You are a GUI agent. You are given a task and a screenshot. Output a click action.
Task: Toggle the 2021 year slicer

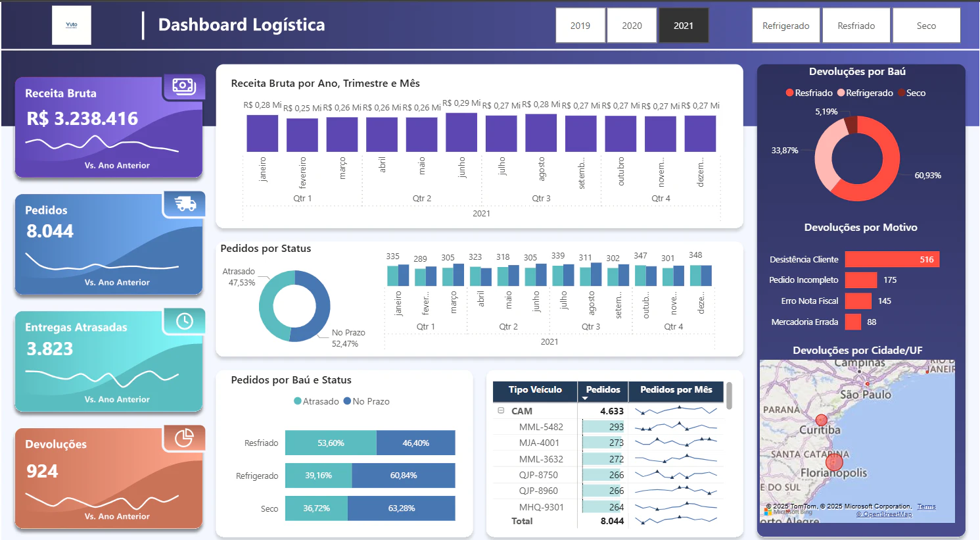point(684,26)
